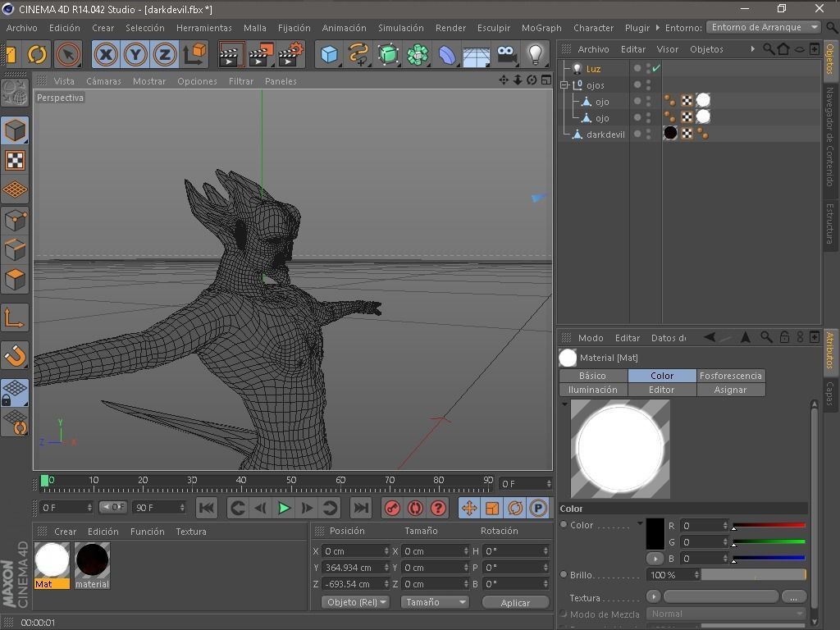This screenshot has width=840, height=630.
Task: Open the render settings gear clapperboard
Action: click(x=291, y=55)
